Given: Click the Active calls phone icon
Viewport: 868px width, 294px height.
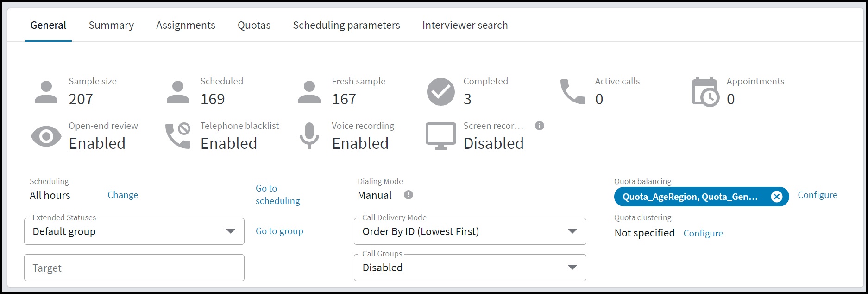Looking at the screenshot, I should [x=573, y=92].
